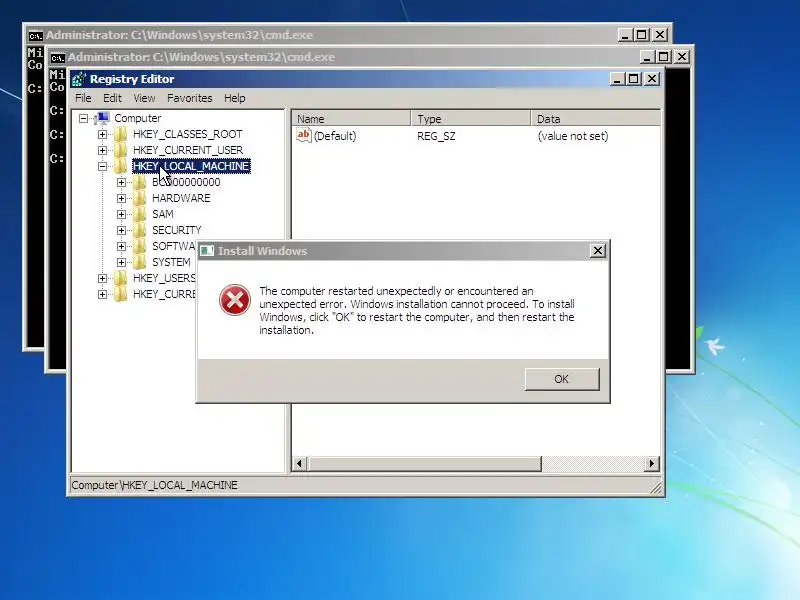Select the SYSTEM key label
800x600 pixels.
point(171,262)
